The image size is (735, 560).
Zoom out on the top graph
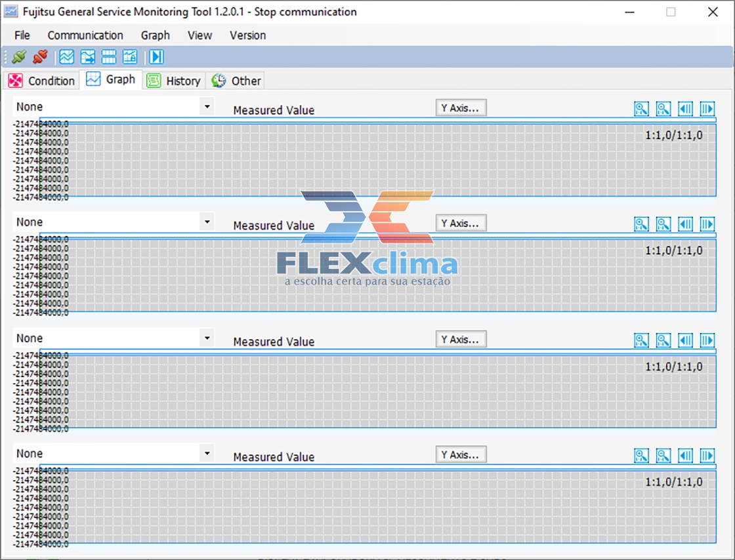tap(663, 109)
